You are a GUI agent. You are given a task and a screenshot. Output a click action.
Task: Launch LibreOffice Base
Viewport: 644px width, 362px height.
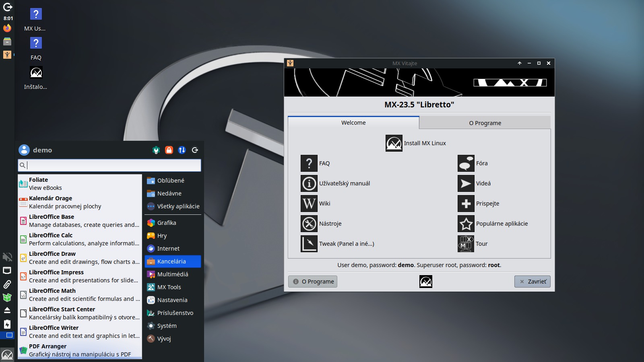80,221
